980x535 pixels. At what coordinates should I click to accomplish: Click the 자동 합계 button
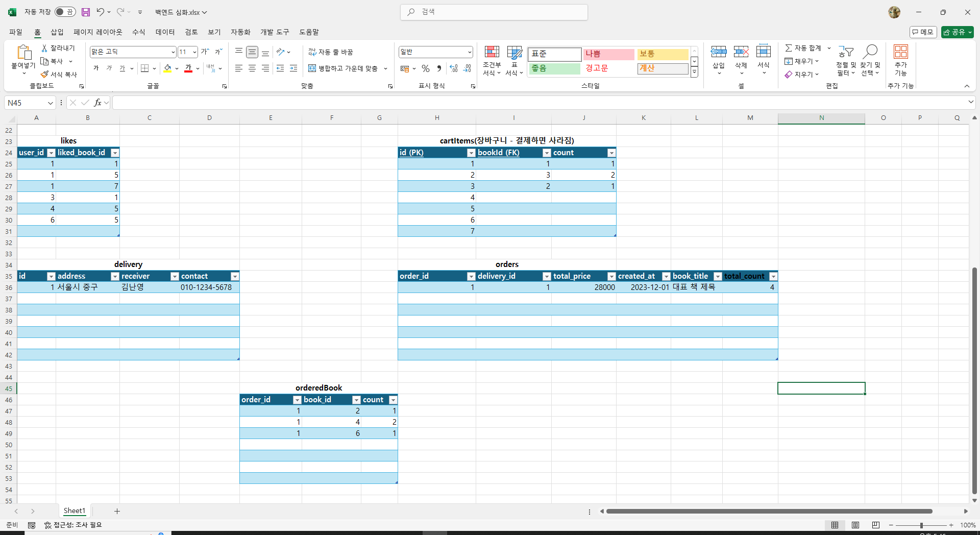tap(803, 48)
